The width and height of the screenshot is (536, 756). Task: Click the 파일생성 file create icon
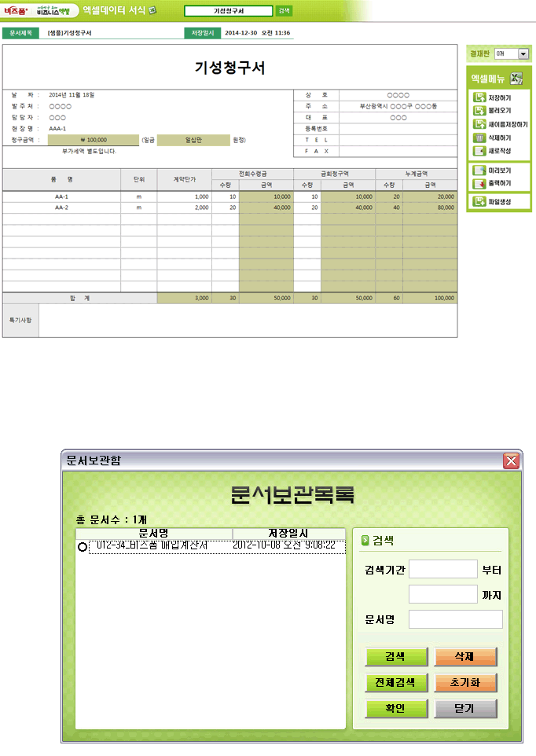tap(479, 201)
